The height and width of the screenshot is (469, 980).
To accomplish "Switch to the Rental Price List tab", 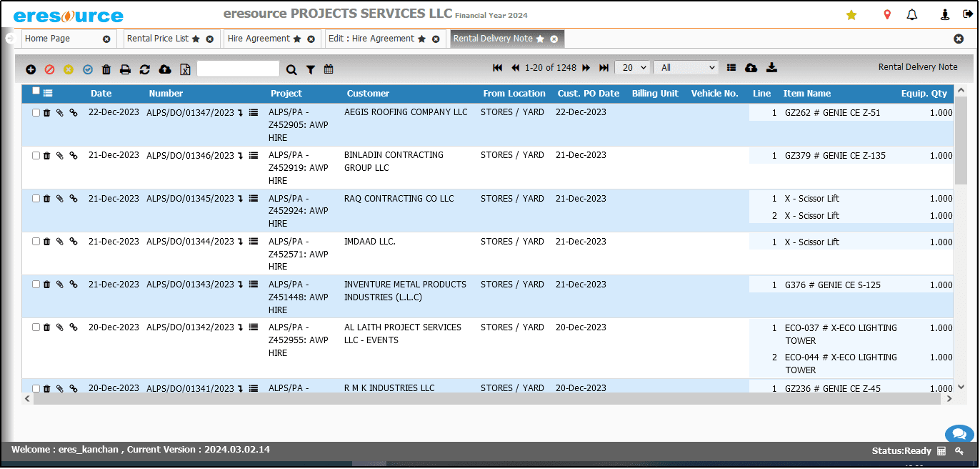I will 158,39.
